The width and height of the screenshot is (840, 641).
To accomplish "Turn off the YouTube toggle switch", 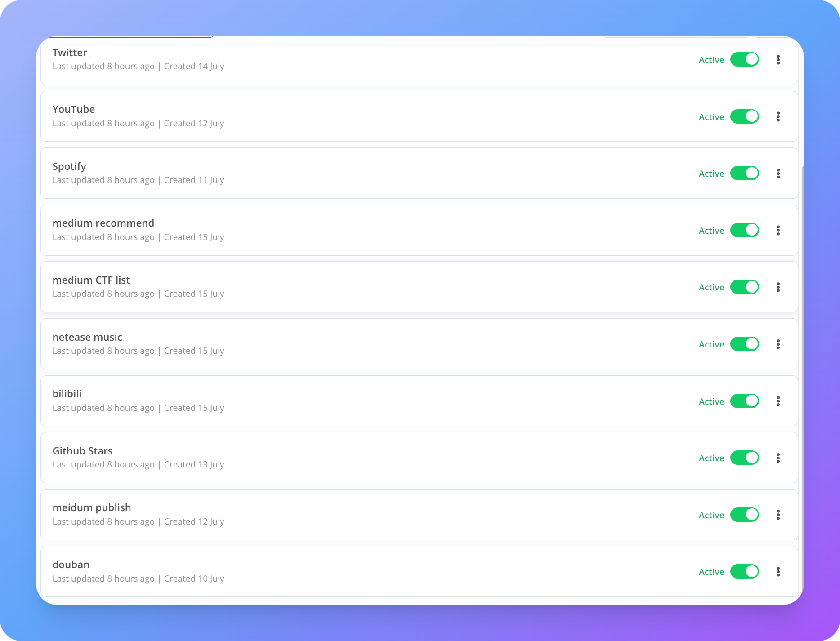I will (x=744, y=116).
